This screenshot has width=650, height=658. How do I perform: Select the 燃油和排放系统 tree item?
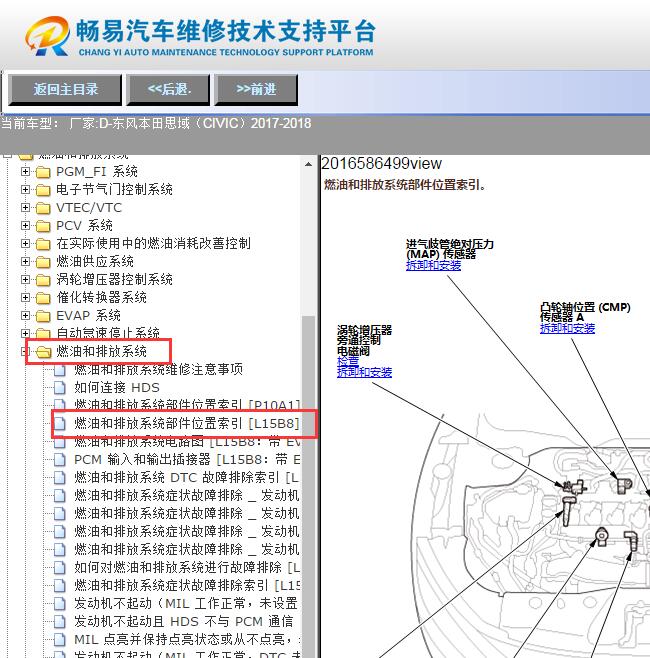(x=102, y=352)
